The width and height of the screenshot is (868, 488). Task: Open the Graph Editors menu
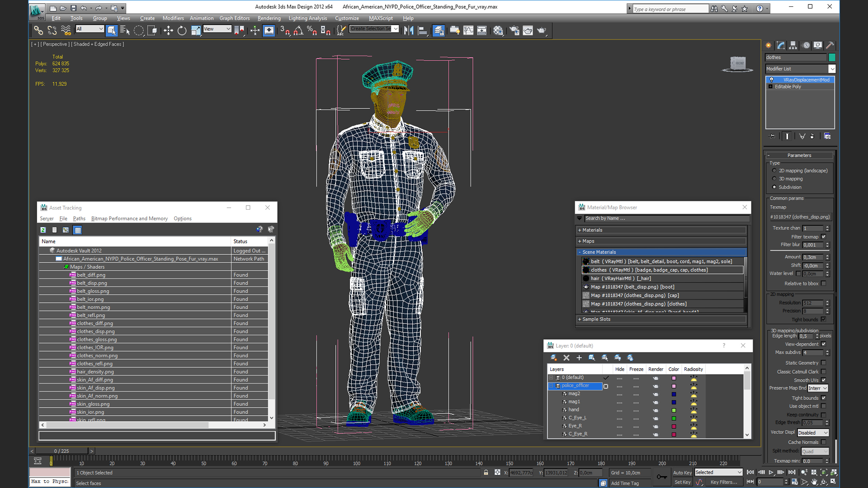tap(235, 18)
